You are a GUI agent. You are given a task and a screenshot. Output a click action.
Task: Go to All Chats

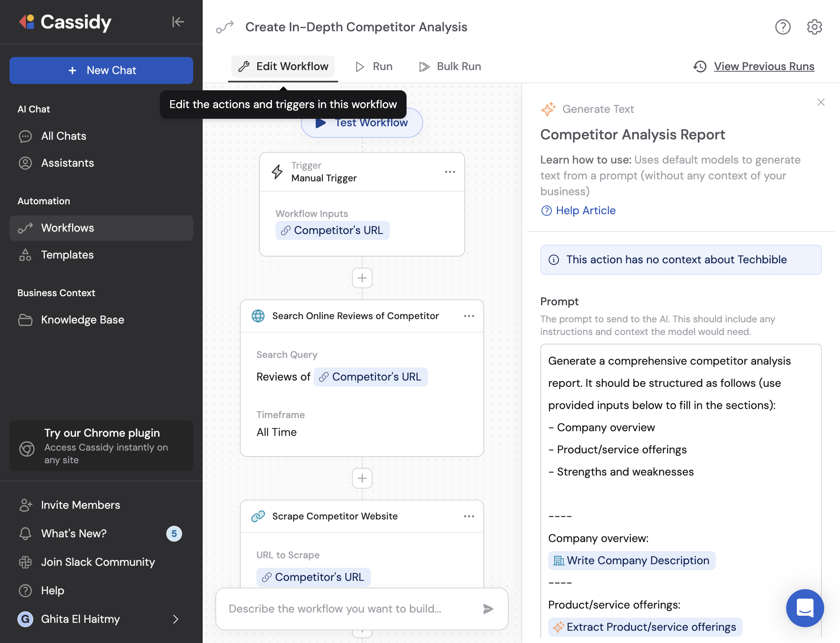(x=101, y=136)
